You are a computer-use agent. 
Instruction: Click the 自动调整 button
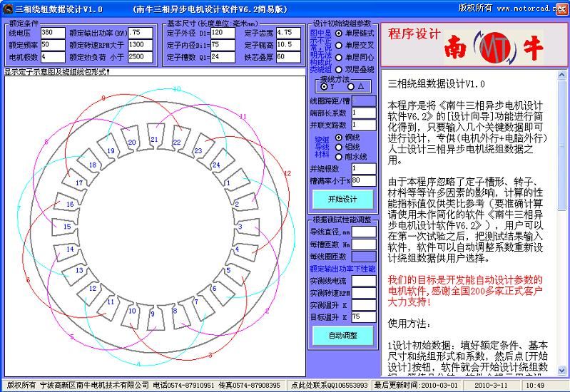(342, 335)
